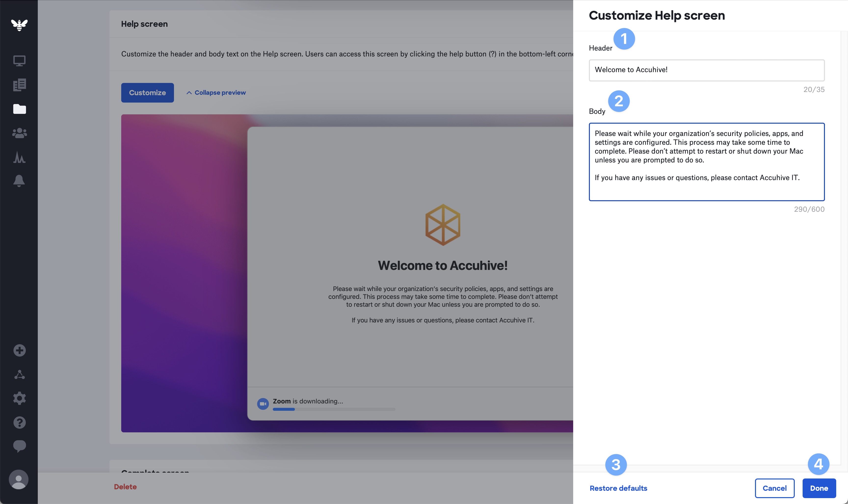The image size is (848, 504).
Task: Collapse the Help screen preview
Action: pos(216,93)
